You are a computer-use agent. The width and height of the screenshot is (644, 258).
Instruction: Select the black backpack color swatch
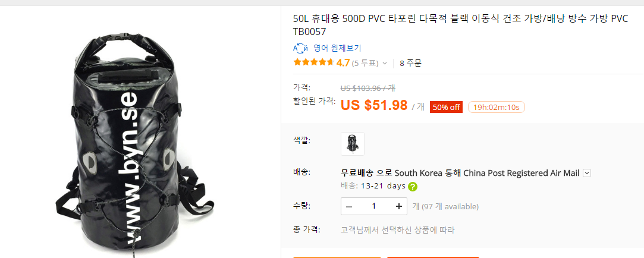[352, 143]
